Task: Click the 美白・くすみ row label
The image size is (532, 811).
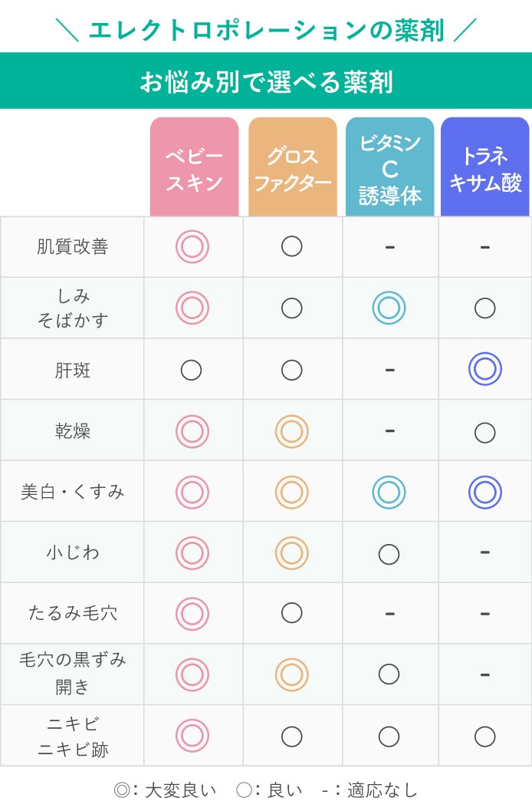Action: (72, 492)
